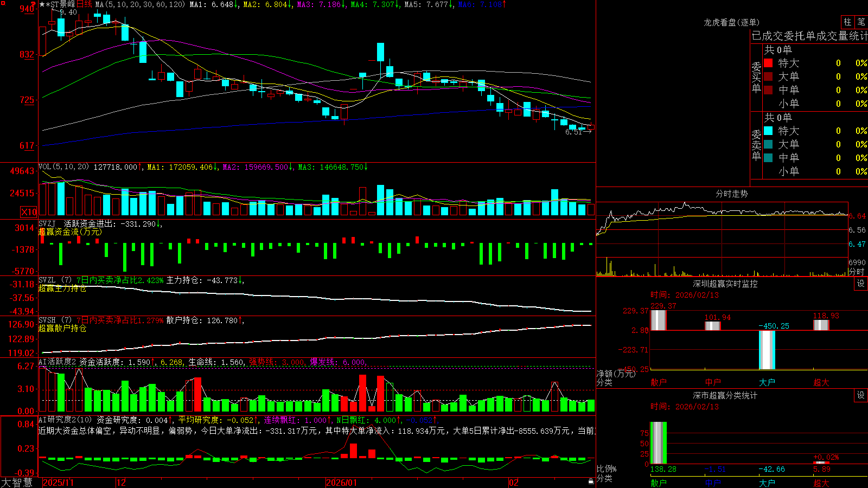
Task: Select the AI活跃度2 indicator label
Action: coord(58,362)
